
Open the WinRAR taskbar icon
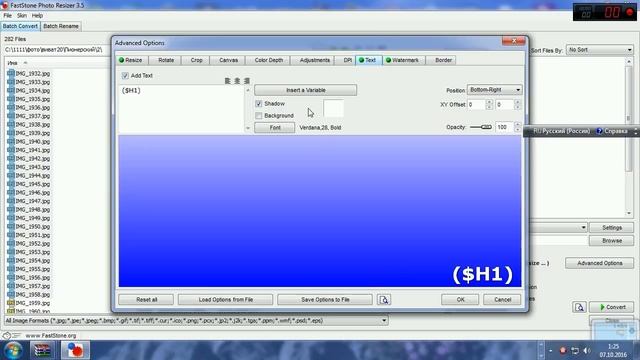42,350
